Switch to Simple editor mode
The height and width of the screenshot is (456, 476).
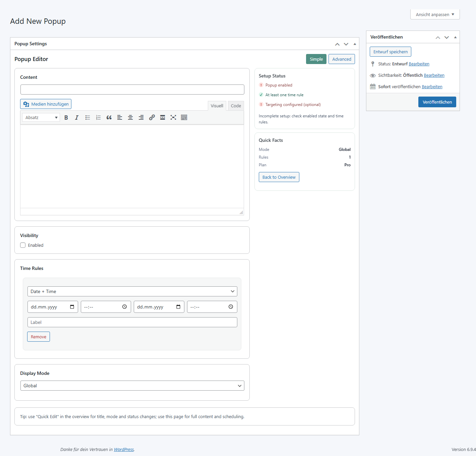316,59
